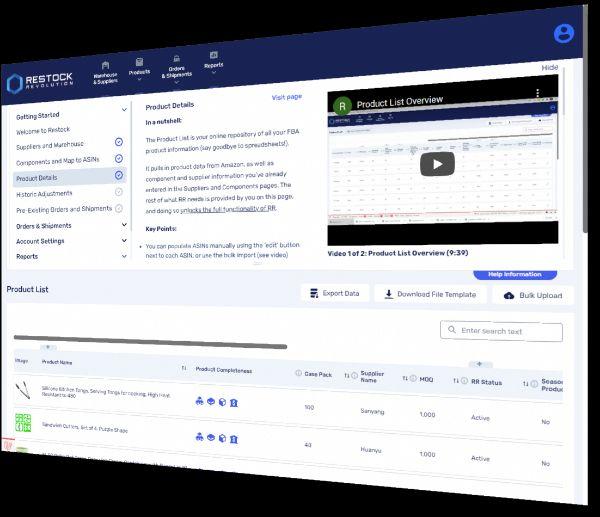This screenshot has width=600, height=517.
Task: Click Active status in Sanyang row
Action: coord(480,418)
